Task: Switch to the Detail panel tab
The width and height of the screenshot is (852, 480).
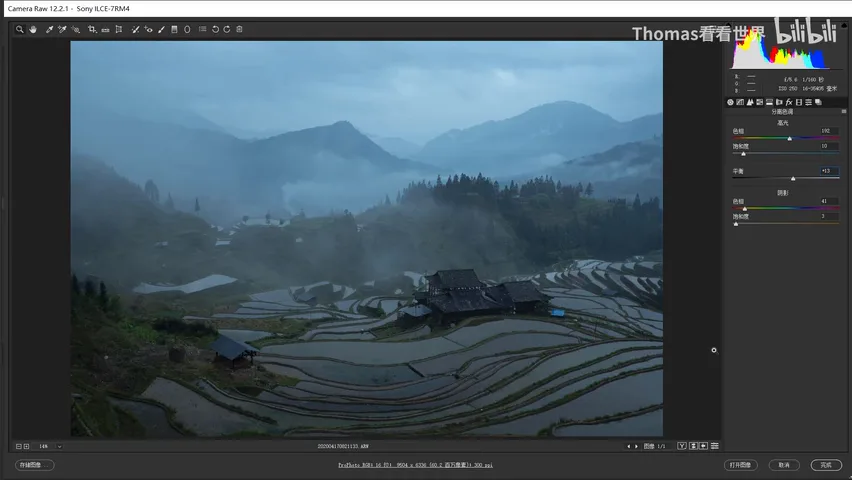Action: 750,102
